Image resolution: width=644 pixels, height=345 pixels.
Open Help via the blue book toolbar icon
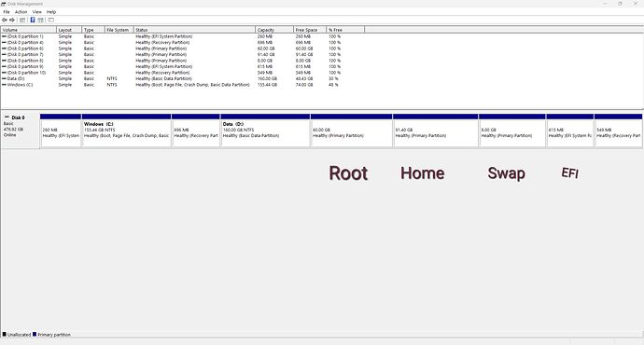[33, 20]
